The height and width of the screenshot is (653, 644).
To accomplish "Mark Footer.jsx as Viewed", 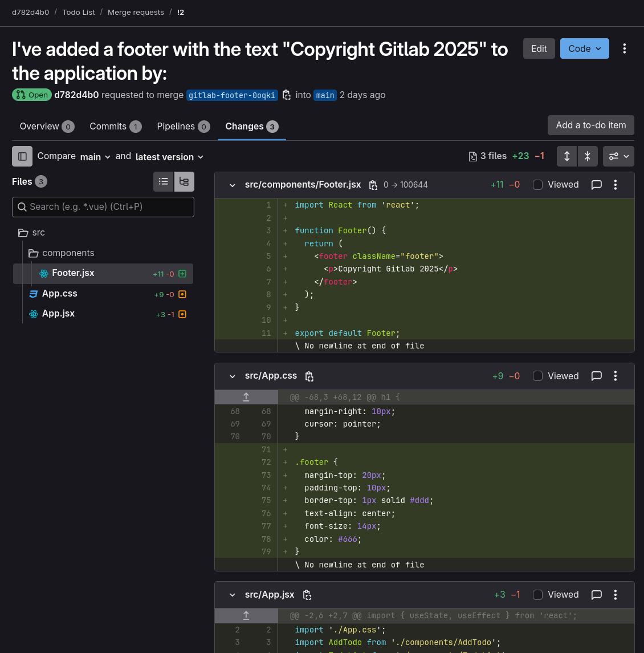I will pos(537,184).
